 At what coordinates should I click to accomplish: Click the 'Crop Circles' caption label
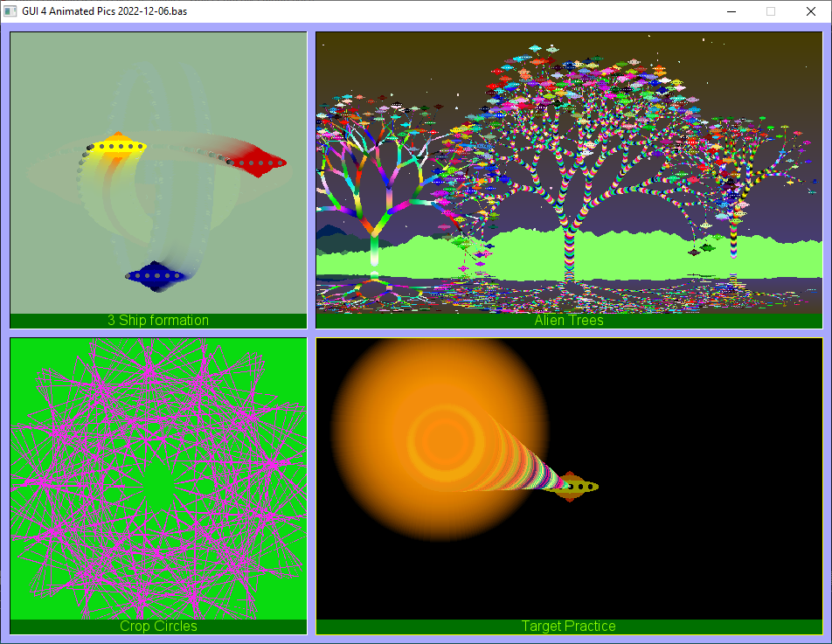(158, 626)
